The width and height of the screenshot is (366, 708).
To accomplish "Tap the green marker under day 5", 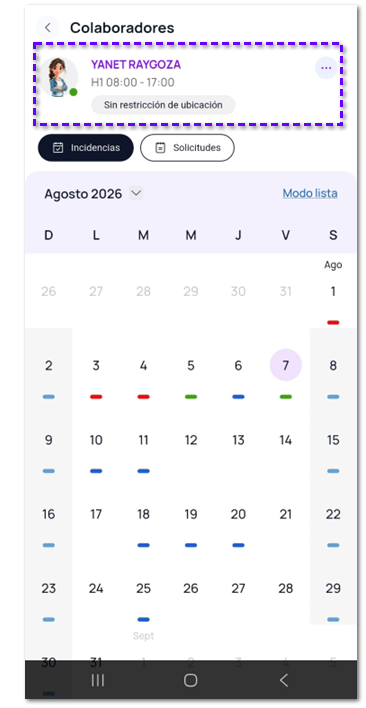I will coord(191,397).
